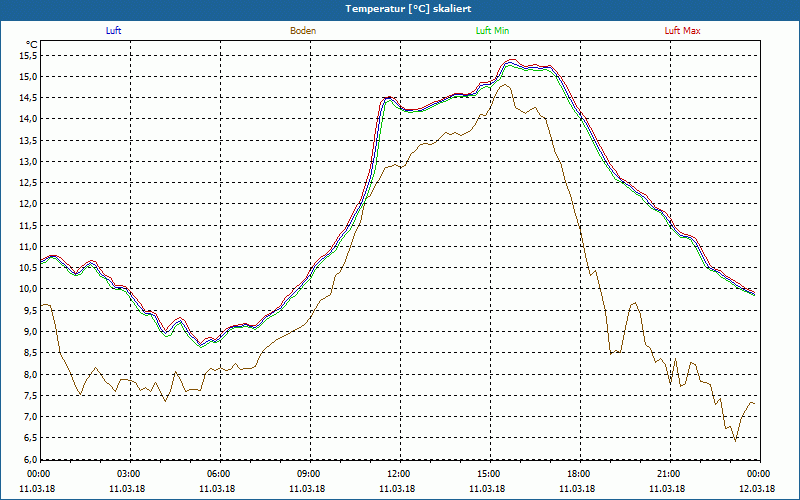Click the 18:00 time axis label
Screen dimensions: 800x500
tap(580, 474)
